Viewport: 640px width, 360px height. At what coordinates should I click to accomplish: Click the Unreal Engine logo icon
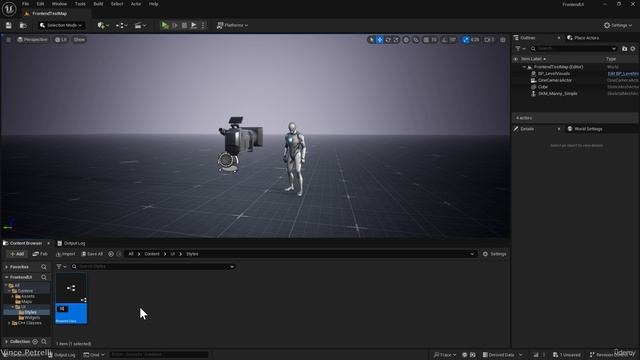tap(9, 9)
